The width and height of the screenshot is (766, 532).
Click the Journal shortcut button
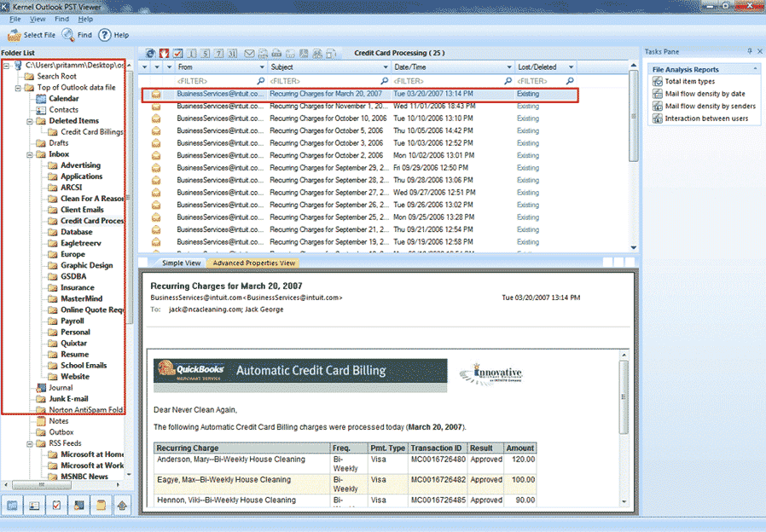78,506
